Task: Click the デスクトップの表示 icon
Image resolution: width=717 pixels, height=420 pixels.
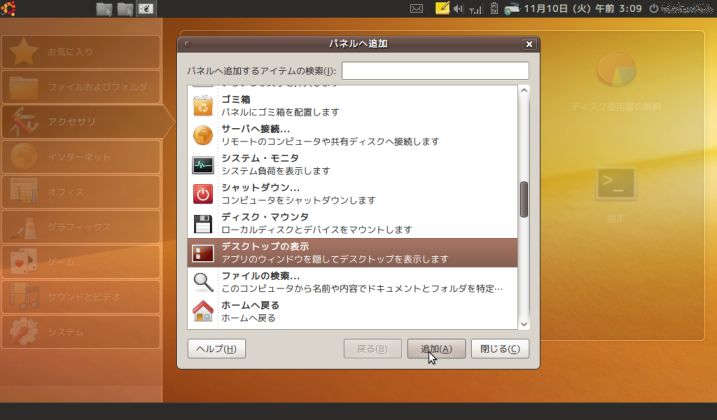Action: [203, 253]
